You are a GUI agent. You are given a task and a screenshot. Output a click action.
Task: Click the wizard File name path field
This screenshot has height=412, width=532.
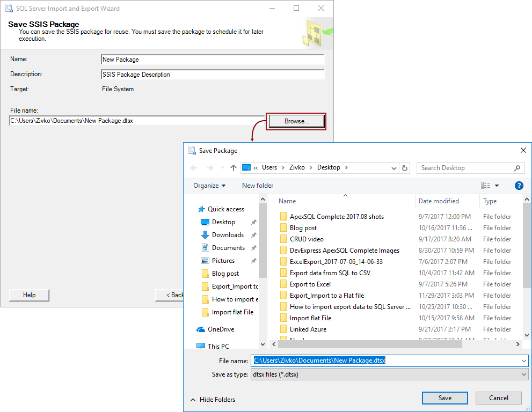pos(137,121)
